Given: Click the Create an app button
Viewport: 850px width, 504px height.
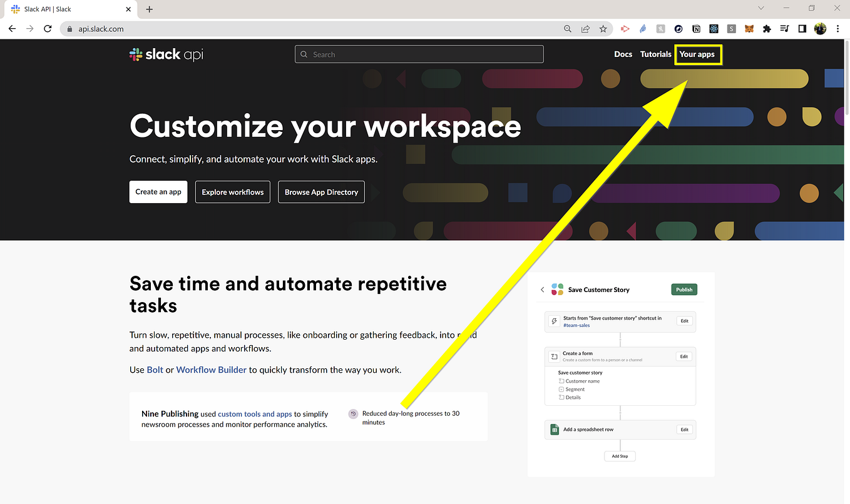Looking at the screenshot, I should (158, 192).
